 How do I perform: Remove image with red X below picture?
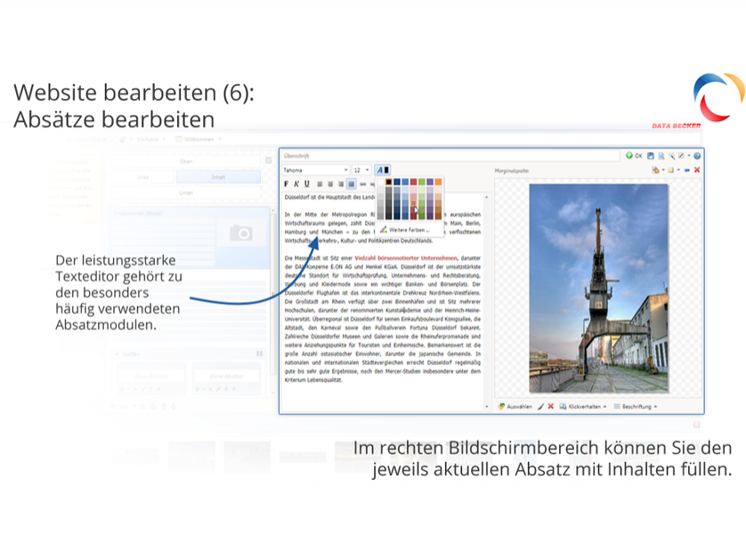click(x=551, y=406)
